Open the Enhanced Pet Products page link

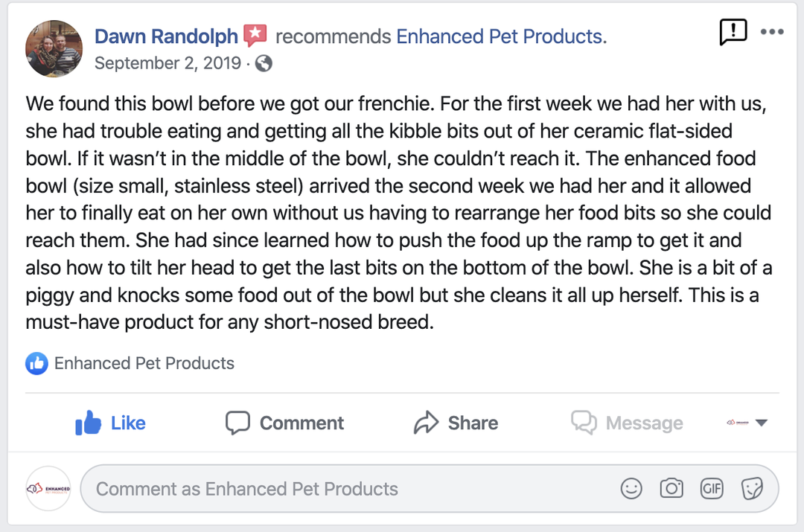point(501,36)
